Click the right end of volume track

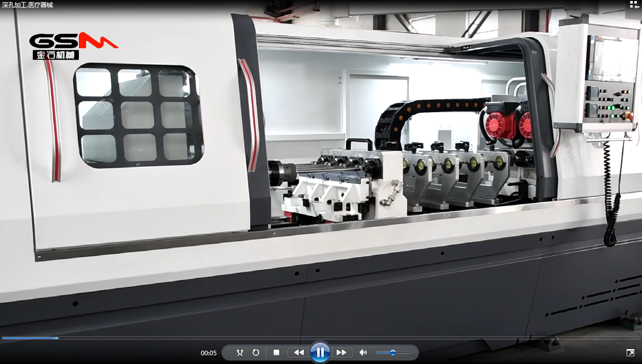(409, 353)
